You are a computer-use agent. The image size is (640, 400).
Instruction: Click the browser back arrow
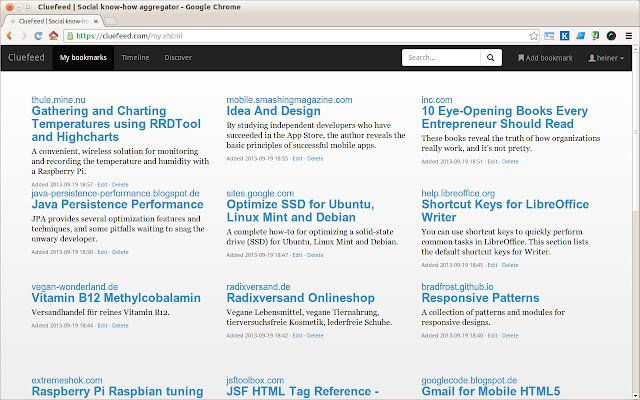(9, 36)
